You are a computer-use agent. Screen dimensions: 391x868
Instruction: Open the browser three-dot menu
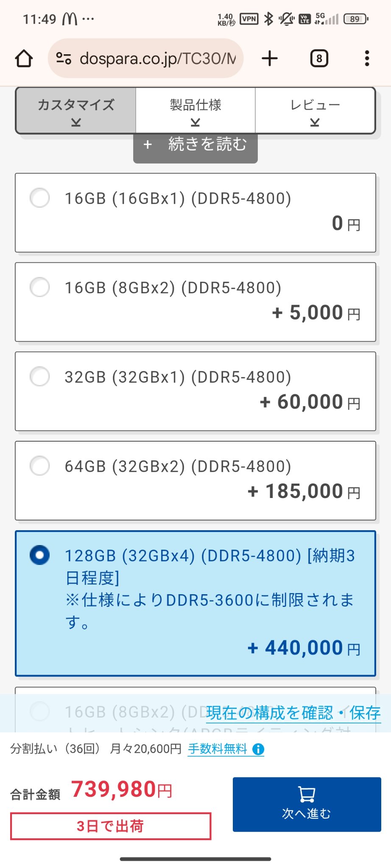click(x=367, y=58)
